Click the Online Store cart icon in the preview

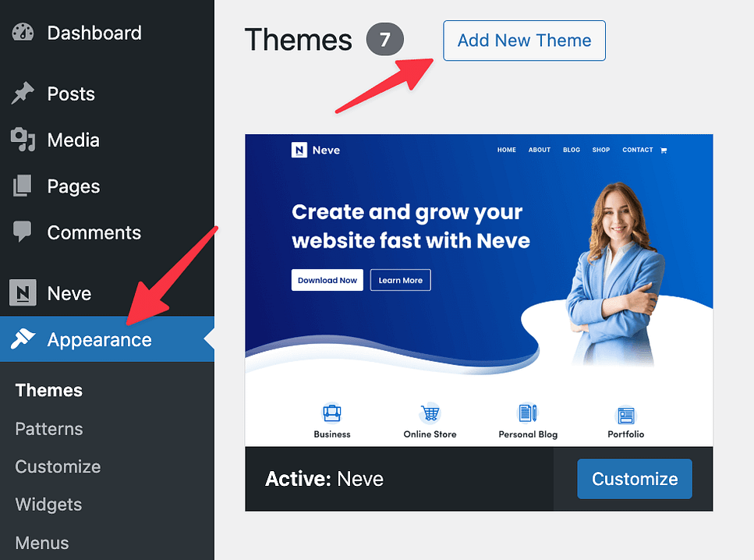pyautogui.click(x=430, y=413)
